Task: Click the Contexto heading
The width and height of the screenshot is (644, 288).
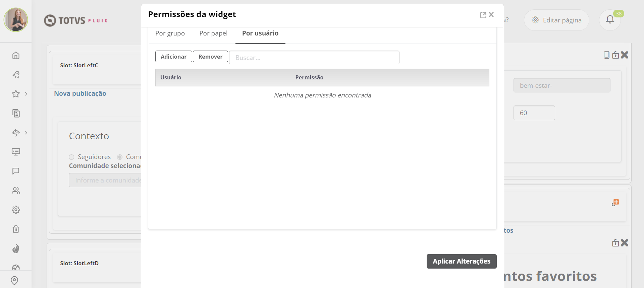Action: [x=89, y=136]
